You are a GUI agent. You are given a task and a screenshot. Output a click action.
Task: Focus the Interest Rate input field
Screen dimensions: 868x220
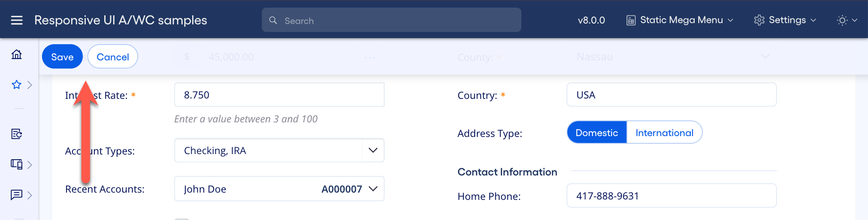[279, 95]
